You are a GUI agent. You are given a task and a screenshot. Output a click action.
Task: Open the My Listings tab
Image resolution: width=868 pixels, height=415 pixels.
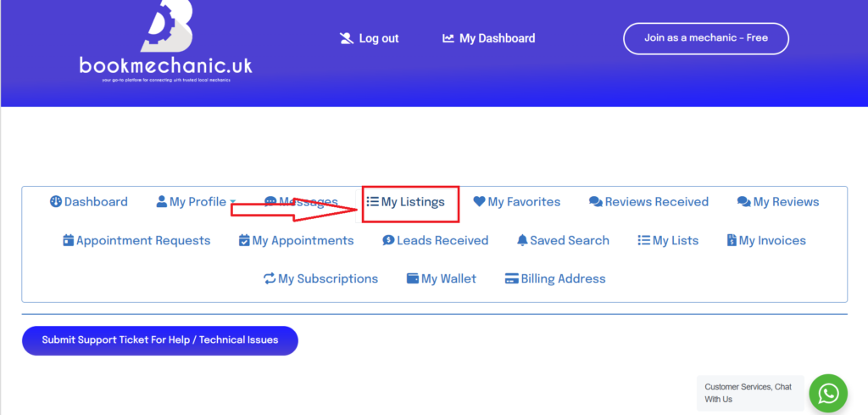click(x=405, y=202)
